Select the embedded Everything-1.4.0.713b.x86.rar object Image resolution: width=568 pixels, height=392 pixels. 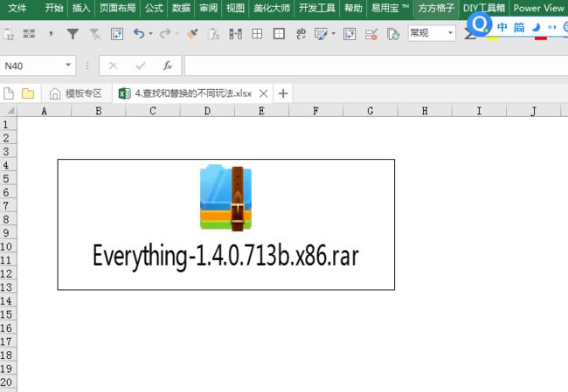pos(226,224)
